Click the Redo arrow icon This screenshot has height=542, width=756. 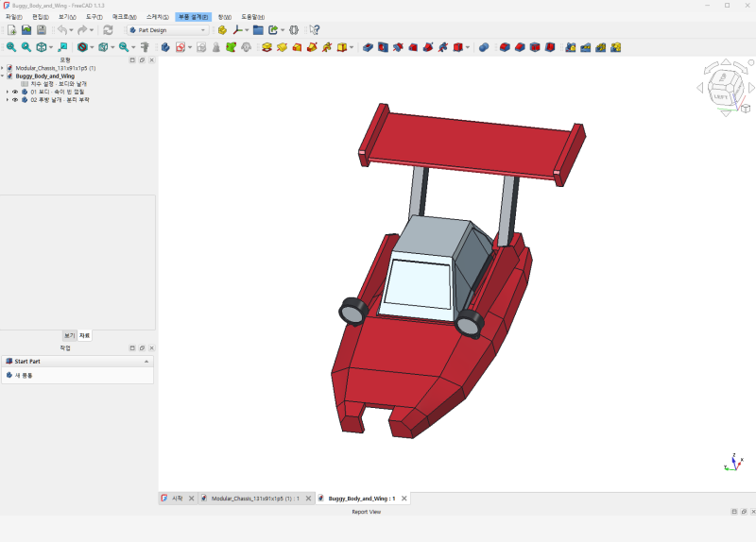82,30
